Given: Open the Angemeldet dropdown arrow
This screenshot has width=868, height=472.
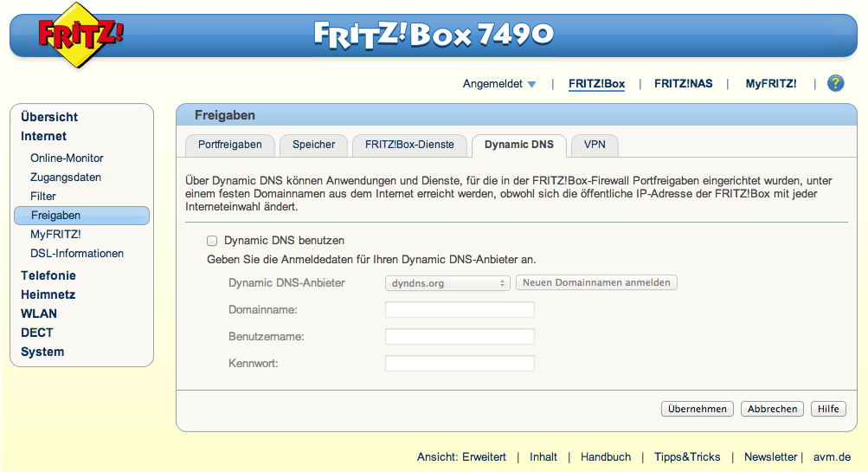Looking at the screenshot, I should [x=531, y=84].
